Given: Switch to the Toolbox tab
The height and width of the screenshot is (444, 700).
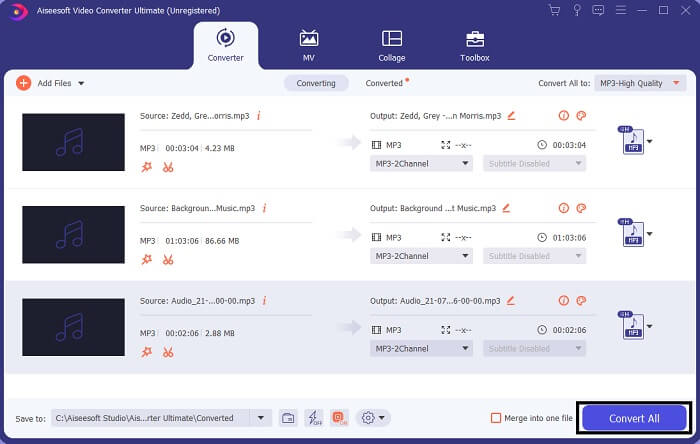Looking at the screenshot, I should (x=475, y=45).
